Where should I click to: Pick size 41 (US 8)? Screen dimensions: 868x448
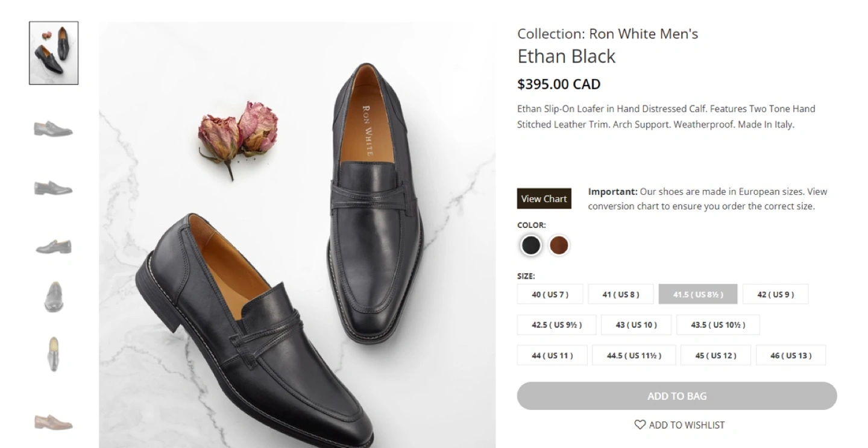[621, 294]
